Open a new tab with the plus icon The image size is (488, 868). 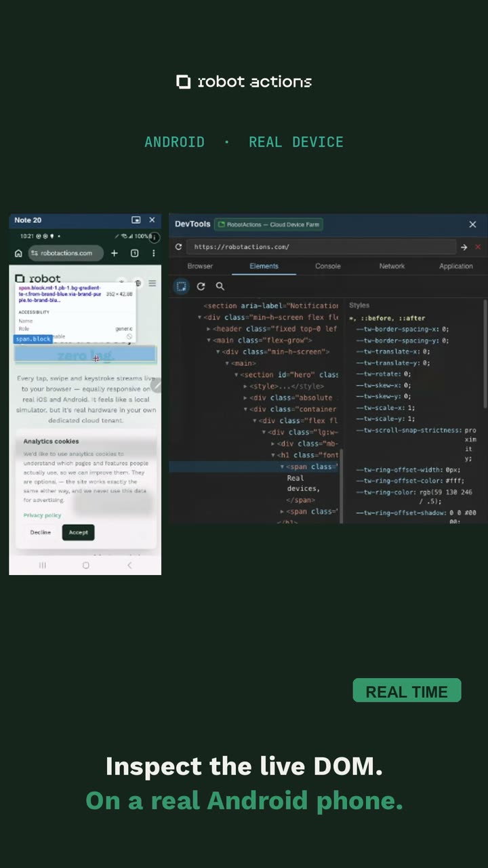coord(115,253)
